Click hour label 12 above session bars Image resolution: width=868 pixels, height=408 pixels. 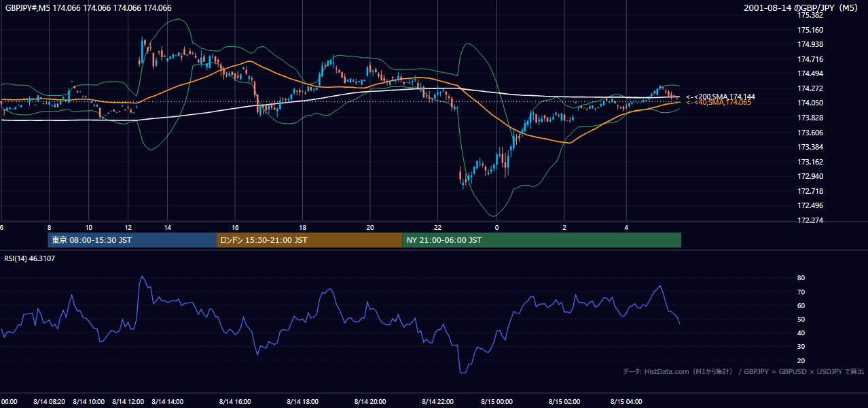click(128, 227)
